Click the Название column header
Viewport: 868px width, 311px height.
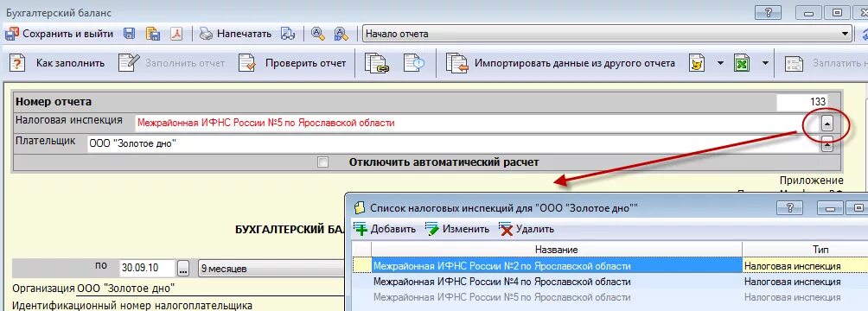point(557,251)
